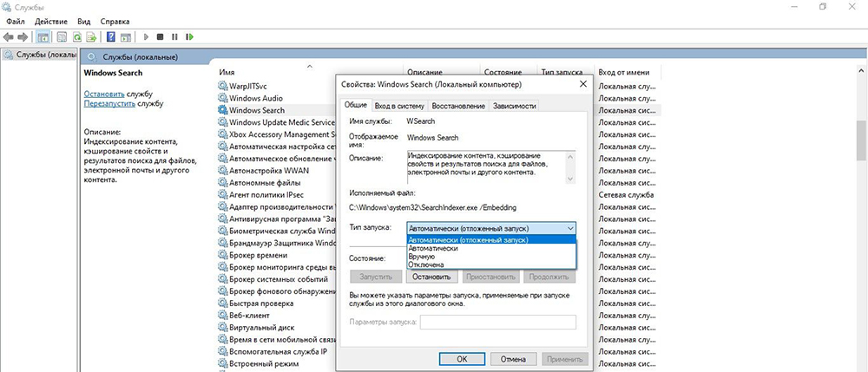Choose Автоматически (отложенный запуск) in dropdown list
The height and width of the screenshot is (372, 868).
(491, 240)
